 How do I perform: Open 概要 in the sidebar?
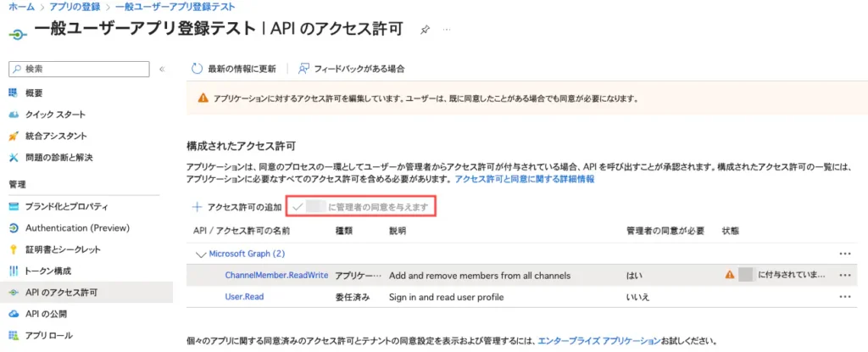click(x=34, y=92)
